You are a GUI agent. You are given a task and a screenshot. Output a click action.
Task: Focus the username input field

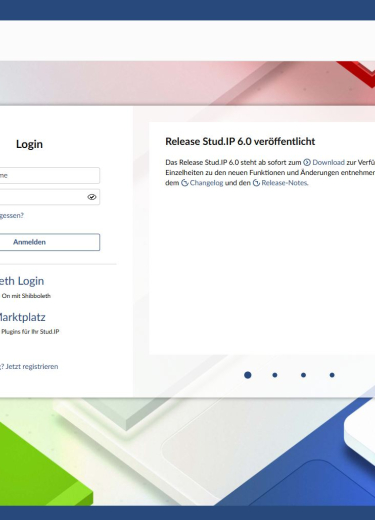tap(49, 175)
